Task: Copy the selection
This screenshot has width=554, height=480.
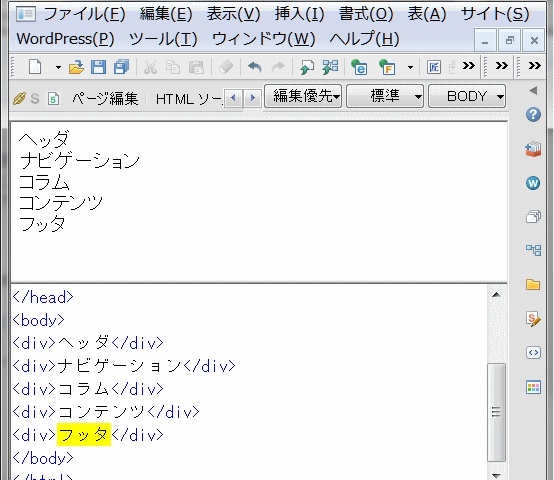Action: 173,67
